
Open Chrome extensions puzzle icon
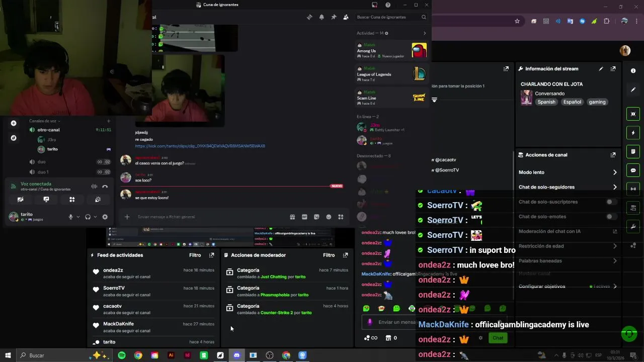coord(606,21)
